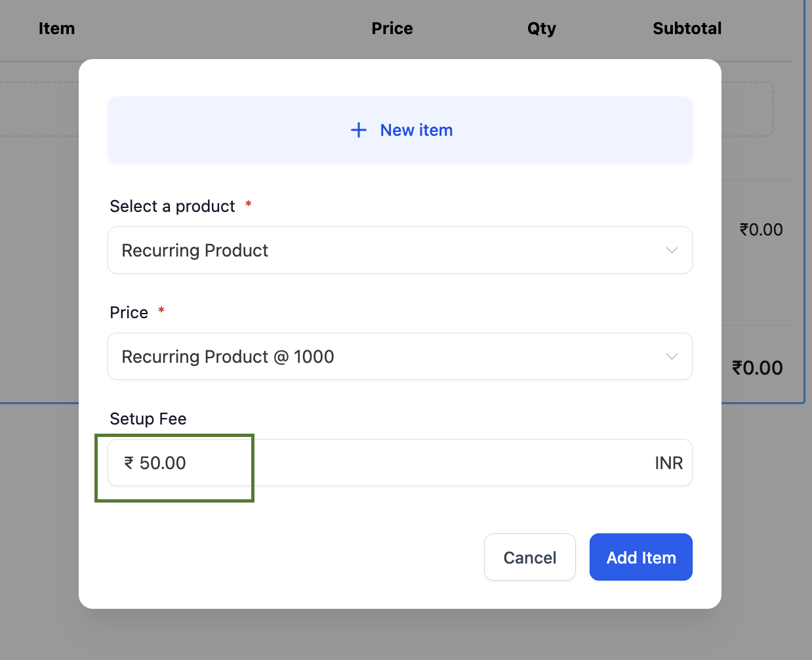812x660 pixels.
Task: Click the 'Select a product' field label
Action: pyautogui.click(x=172, y=206)
